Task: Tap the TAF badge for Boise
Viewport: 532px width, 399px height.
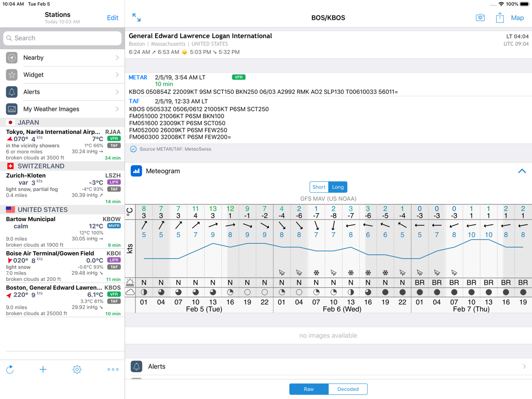Action: [x=114, y=267]
